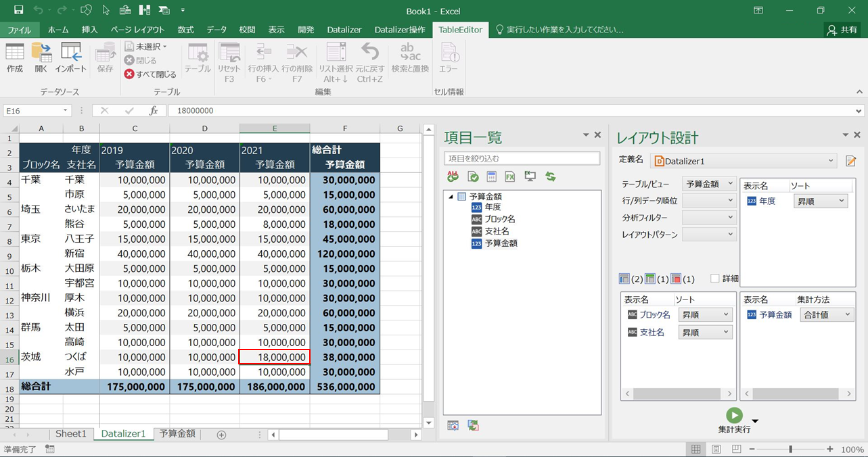Click the 項目を絞り込む filter input field

coord(522,158)
